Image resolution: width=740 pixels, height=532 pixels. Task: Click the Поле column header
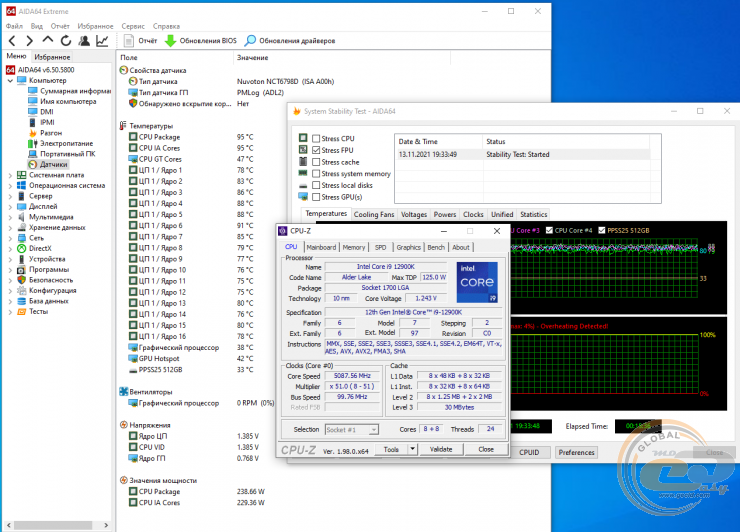pyautogui.click(x=175, y=58)
